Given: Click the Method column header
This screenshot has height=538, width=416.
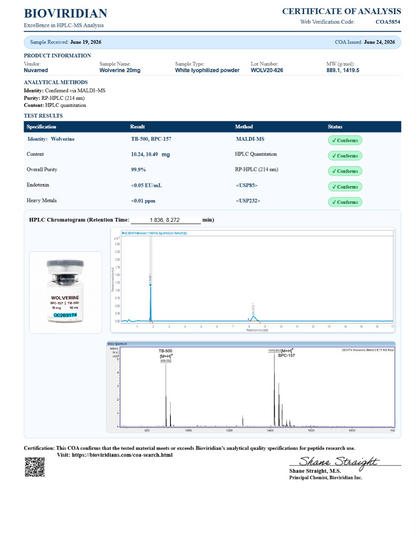Looking at the screenshot, I should pyautogui.click(x=244, y=127).
